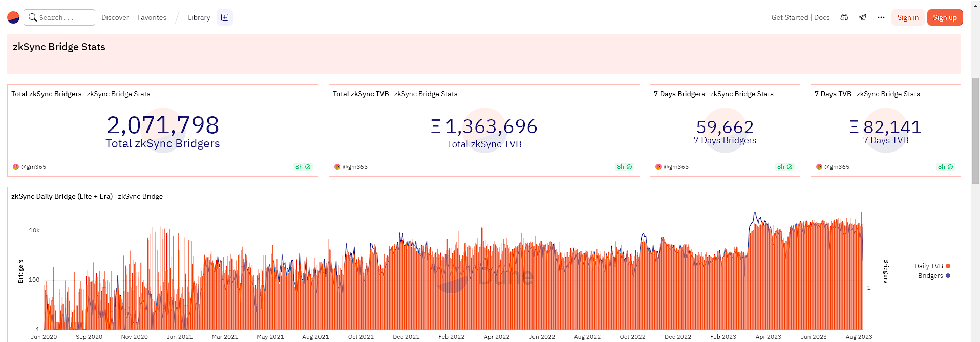Click the Dune logo in the header

(x=13, y=17)
